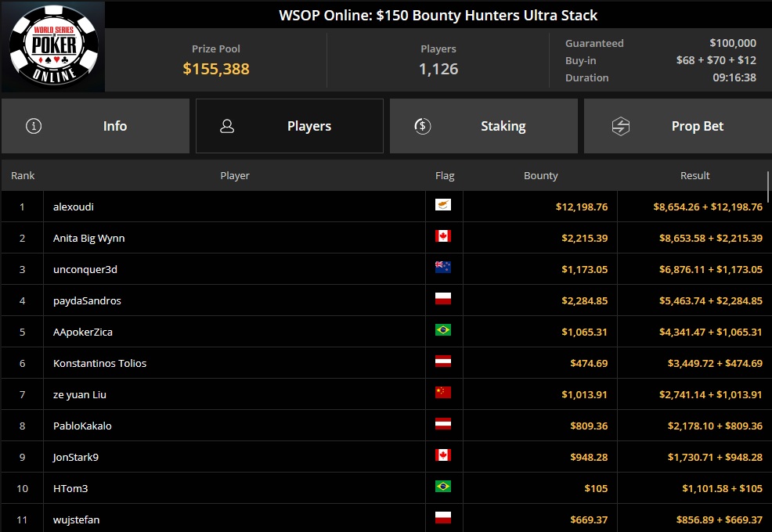772x532 pixels.
Task: Click the person icon on Players tab
Action: [227, 126]
